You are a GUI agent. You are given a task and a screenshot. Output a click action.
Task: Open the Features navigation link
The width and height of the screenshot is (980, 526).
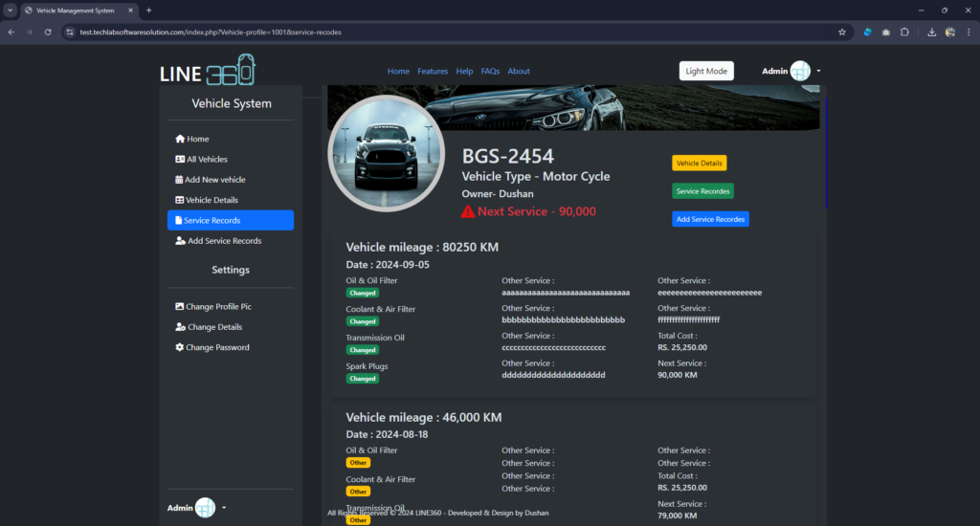pos(433,71)
